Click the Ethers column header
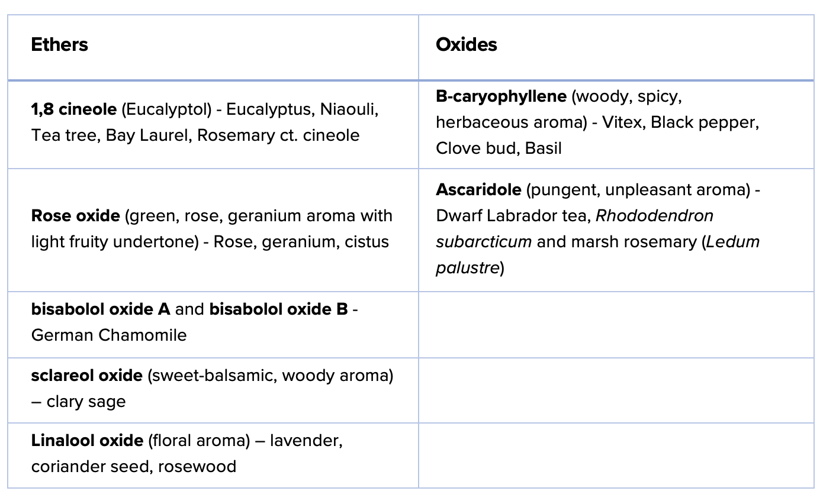 tap(59, 44)
